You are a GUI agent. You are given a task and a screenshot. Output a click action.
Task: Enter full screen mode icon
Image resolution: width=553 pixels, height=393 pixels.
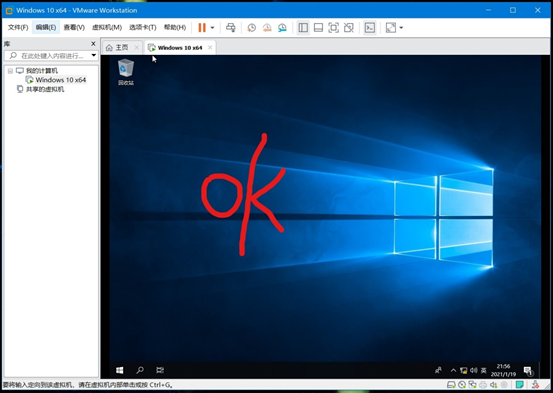coord(333,28)
